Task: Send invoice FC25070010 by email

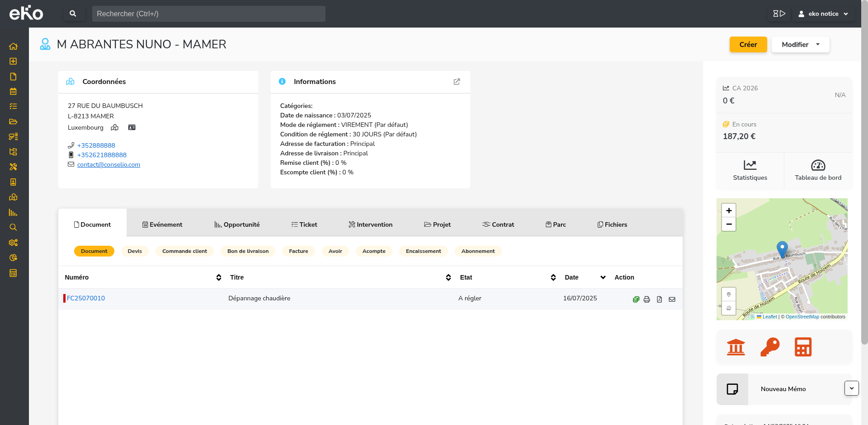Action: coord(672,299)
